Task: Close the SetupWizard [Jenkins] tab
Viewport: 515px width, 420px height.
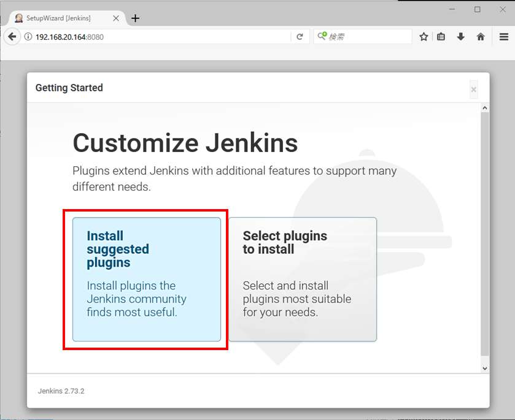Action: tap(116, 18)
